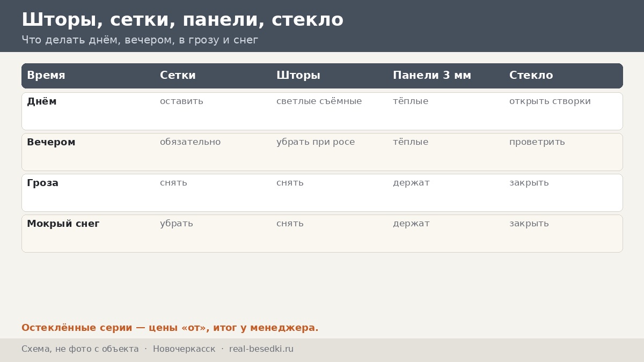The image size is (644, 362).
Task: Click the "Панели 3 мм" column header
Action: [432, 76]
